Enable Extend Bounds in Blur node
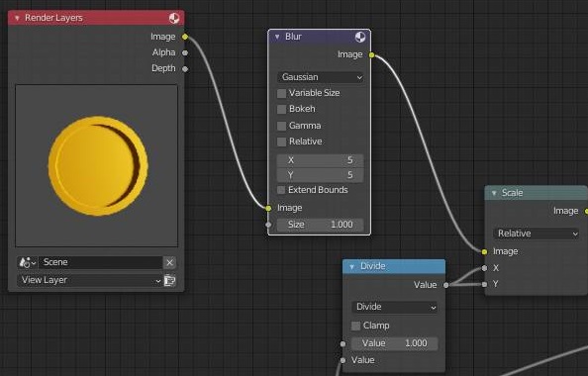Viewport: 588px width, 376px height. click(x=281, y=190)
